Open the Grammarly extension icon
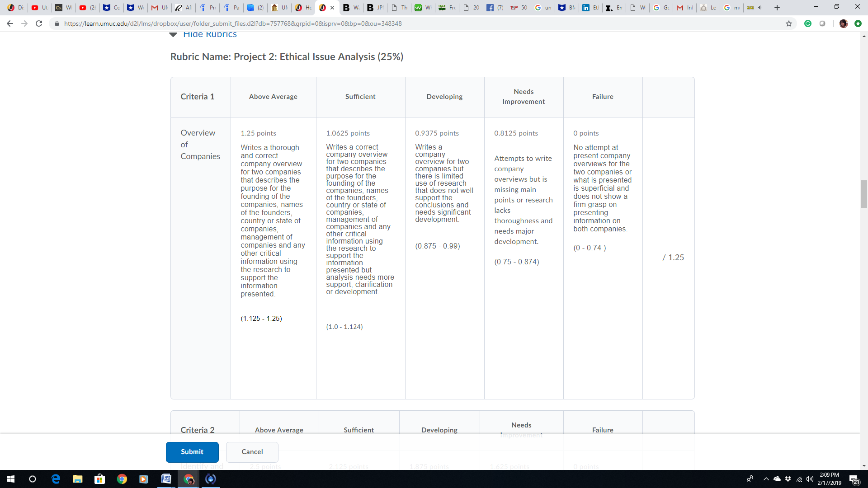The height and width of the screenshot is (488, 868). point(808,23)
